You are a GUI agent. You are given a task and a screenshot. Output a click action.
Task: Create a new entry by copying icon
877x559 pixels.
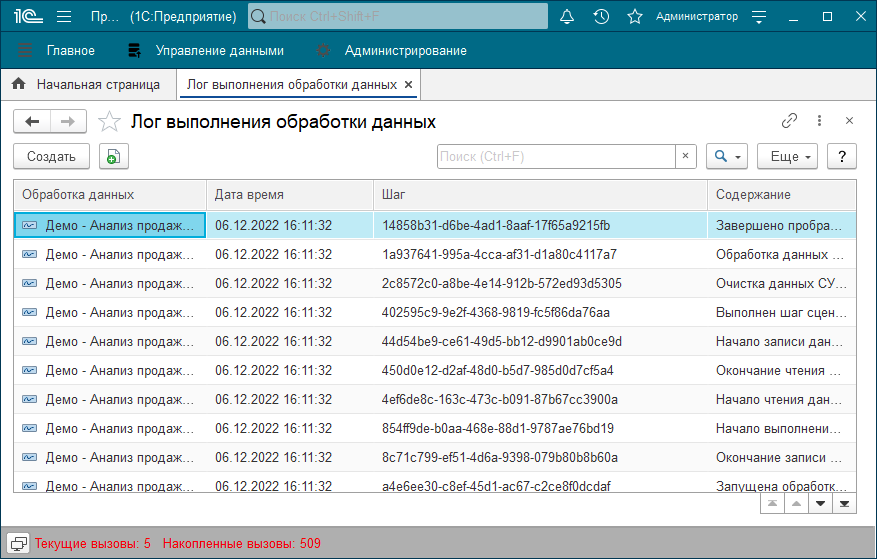[114, 156]
